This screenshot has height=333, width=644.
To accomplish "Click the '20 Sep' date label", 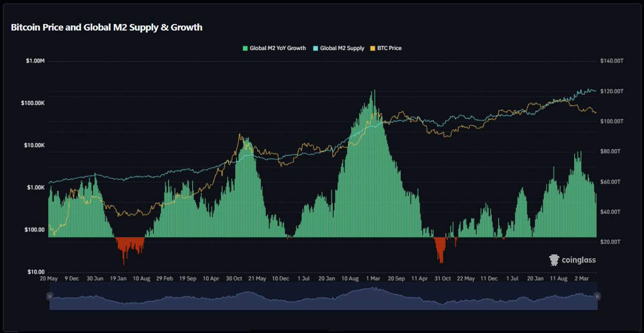I will (396, 279).
